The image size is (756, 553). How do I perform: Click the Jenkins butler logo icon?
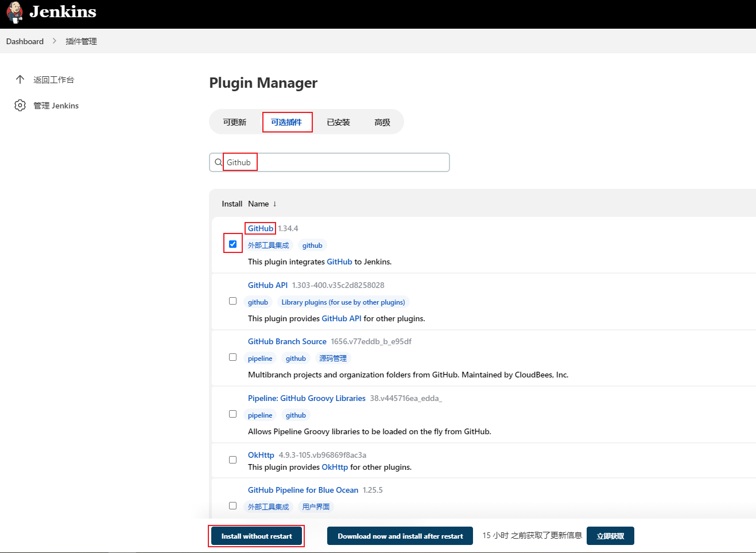(x=15, y=12)
